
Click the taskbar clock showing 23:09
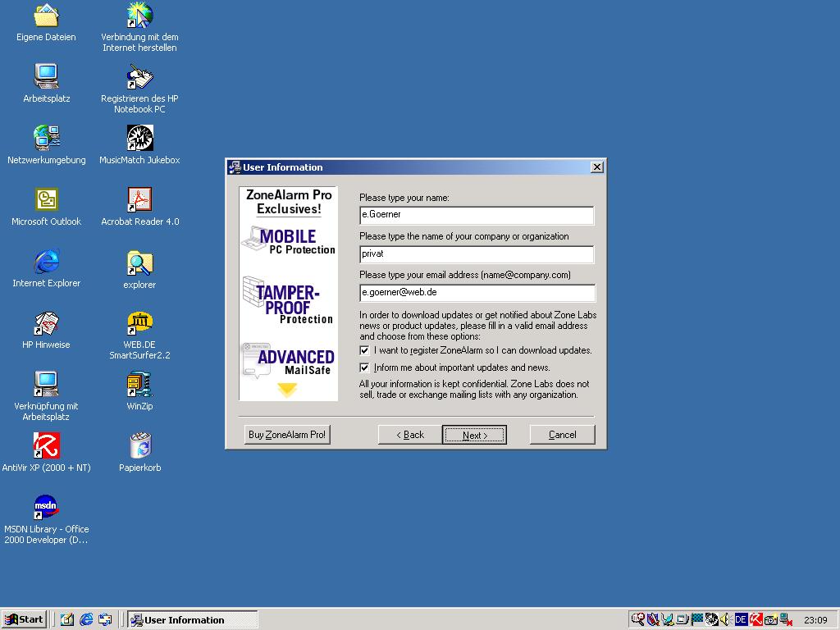(816, 620)
